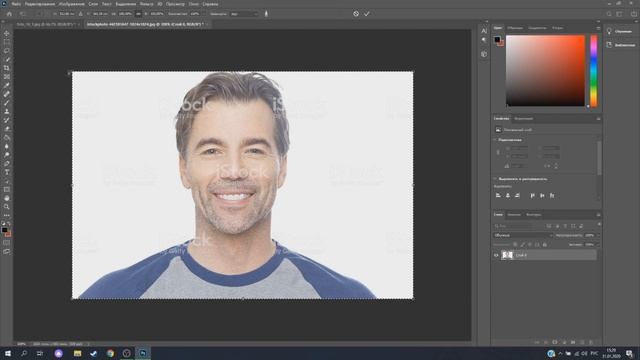The image size is (640, 360).
Task: Toggle lock image pixels brush icon
Action: click(x=522, y=244)
